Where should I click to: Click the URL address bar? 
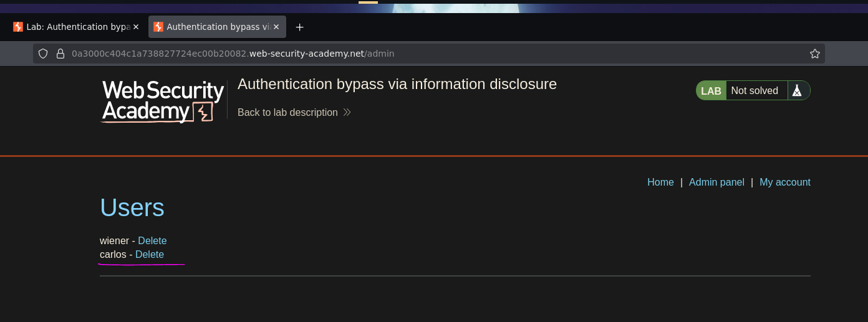click(x=429, y=54)
